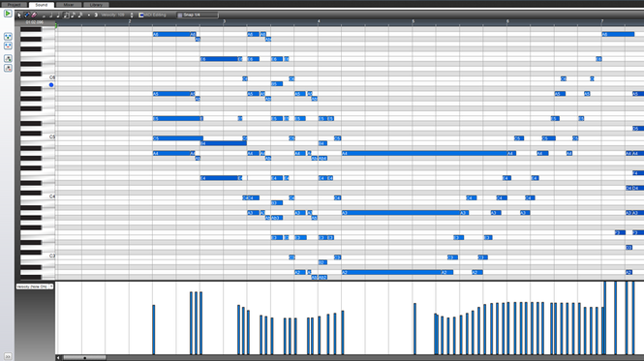The width and height of the screenshot is (644, 361).
Task: Click the horizontal scrollbar thumb
Action: click(x=84, y=358)
